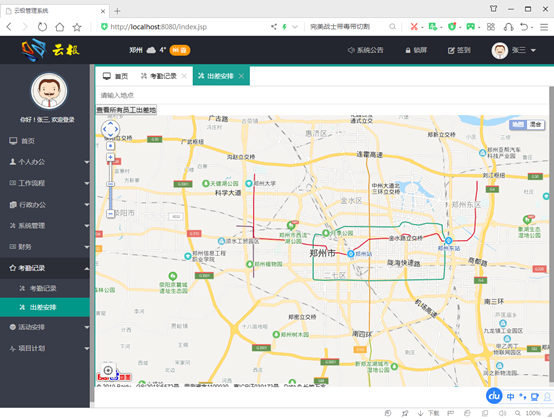Click the search magnifier in browser search box
The image size is (554, 419).
tap(393, 26)
